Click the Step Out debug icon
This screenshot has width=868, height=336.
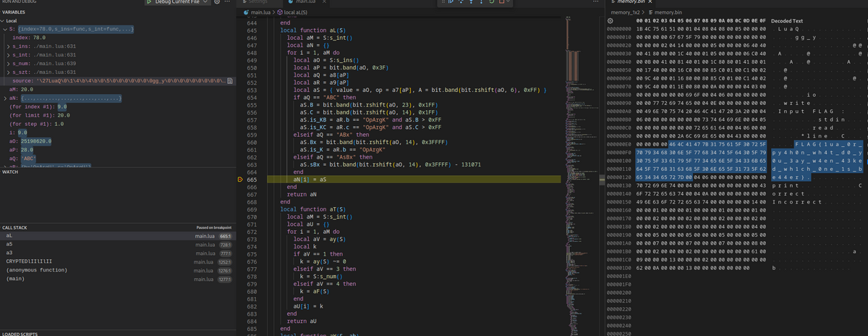481,1
